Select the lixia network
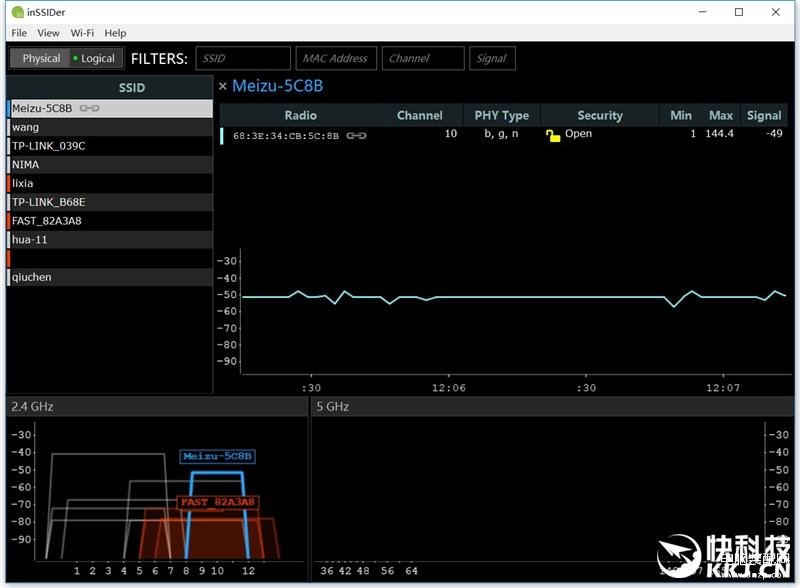The height and width of the screenshot is (588, 800). tap(110, 183)
